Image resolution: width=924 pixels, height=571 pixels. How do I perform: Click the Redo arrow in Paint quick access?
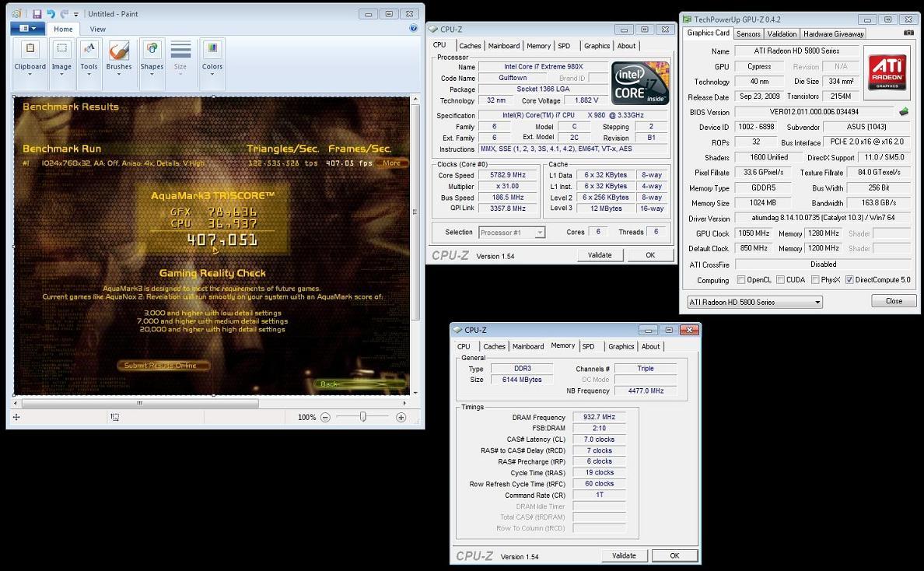[x=65, y=13]
